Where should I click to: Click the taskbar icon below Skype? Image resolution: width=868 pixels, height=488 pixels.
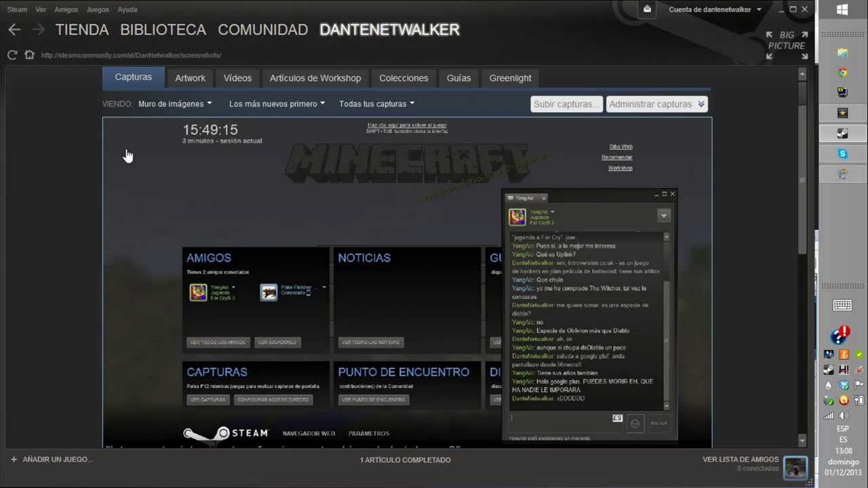pos(842,174)
